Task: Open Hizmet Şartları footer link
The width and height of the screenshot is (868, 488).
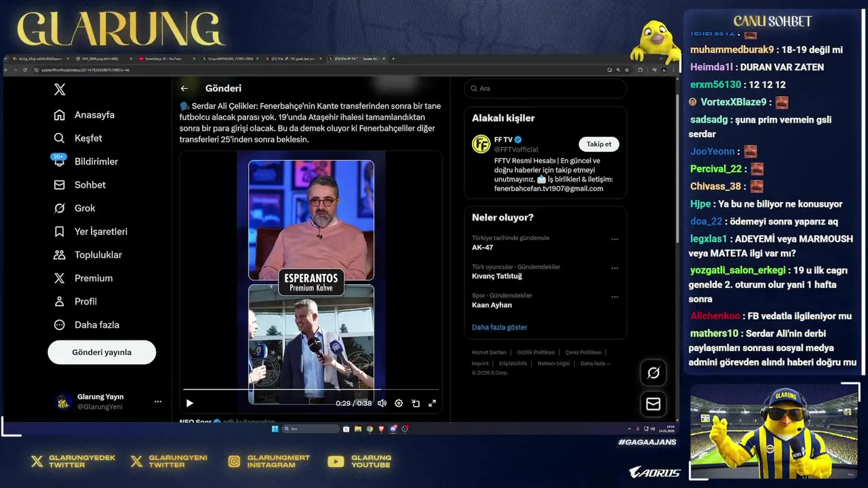Action: pyautogui.click(x=489, y=352)
